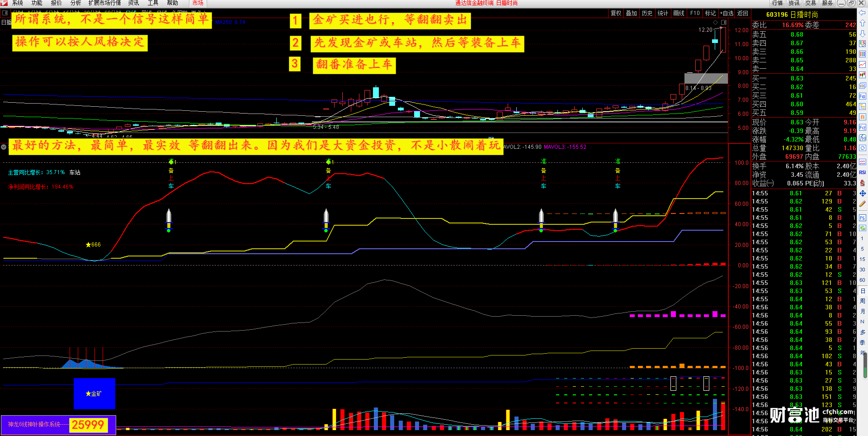Select the 周 weekly period button
Image resolution: width=868 pixels, height=436 pixels.
pos(863,301)
